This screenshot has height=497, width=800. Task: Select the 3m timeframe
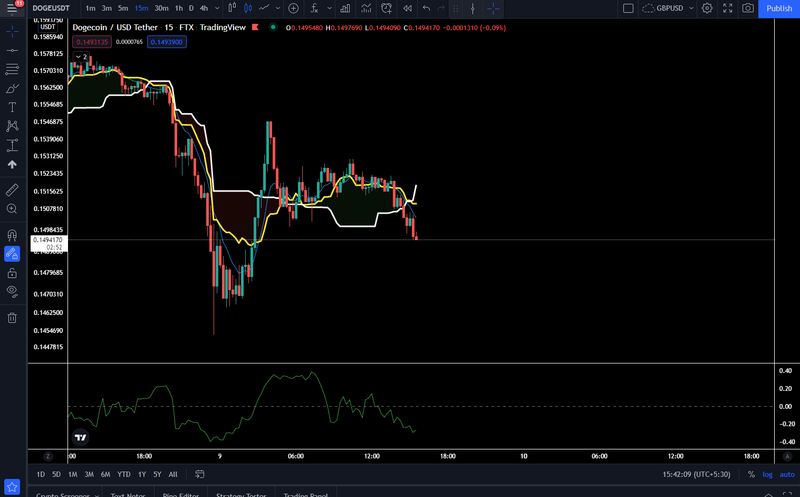click(107, 8)
